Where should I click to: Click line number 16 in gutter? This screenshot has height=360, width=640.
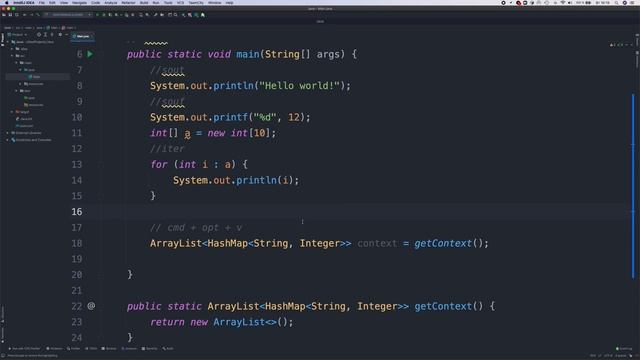click(77, 211)
